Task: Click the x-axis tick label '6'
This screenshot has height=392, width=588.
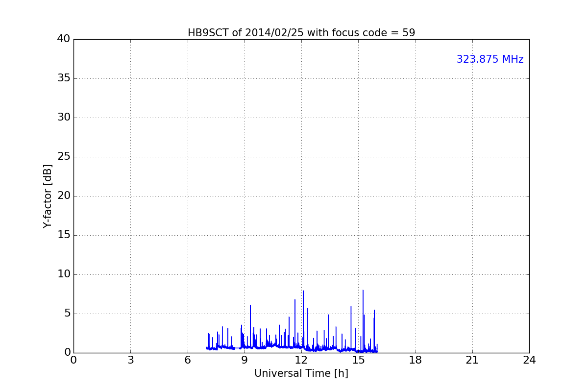Action: click(188, 360)
